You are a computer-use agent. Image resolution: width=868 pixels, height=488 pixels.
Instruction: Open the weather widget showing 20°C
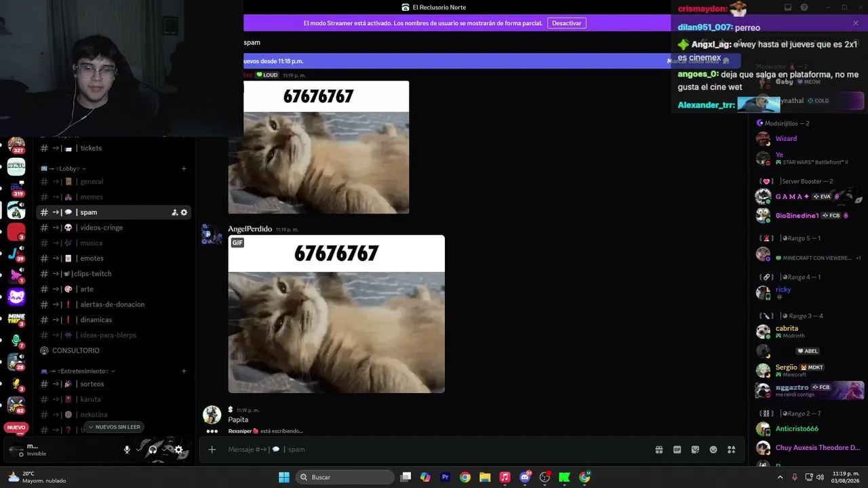[x=37, y=477]
